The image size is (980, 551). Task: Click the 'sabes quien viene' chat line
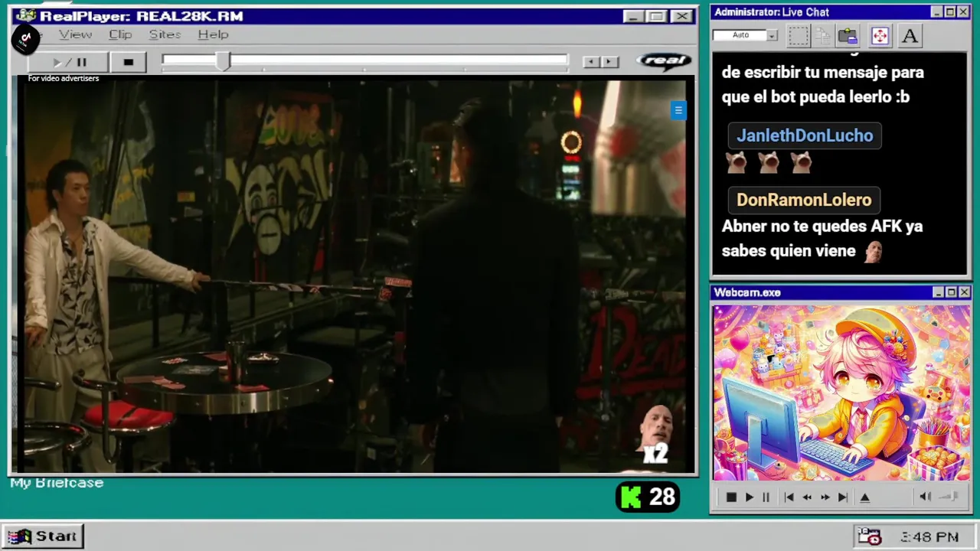[x=789, y=251]
